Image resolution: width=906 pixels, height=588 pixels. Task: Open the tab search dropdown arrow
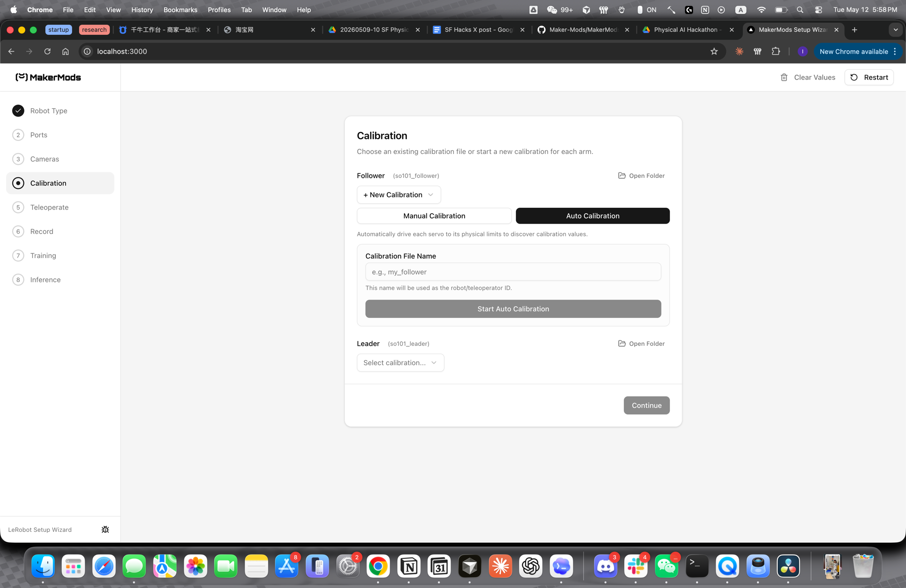896,30
